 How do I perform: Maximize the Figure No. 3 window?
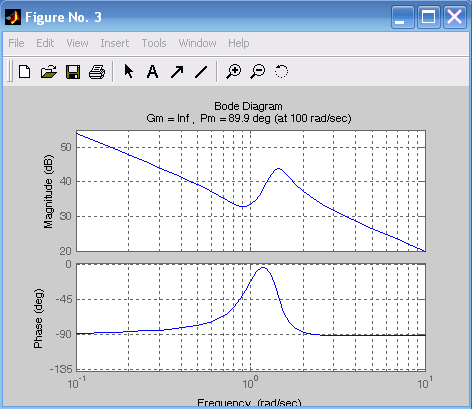(429, 17)
